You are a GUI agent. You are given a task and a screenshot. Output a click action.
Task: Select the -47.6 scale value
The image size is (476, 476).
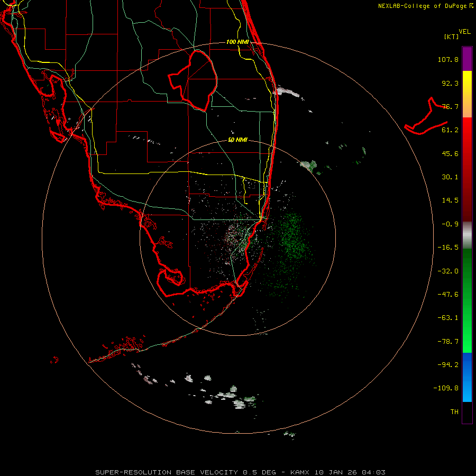point(448,295)
